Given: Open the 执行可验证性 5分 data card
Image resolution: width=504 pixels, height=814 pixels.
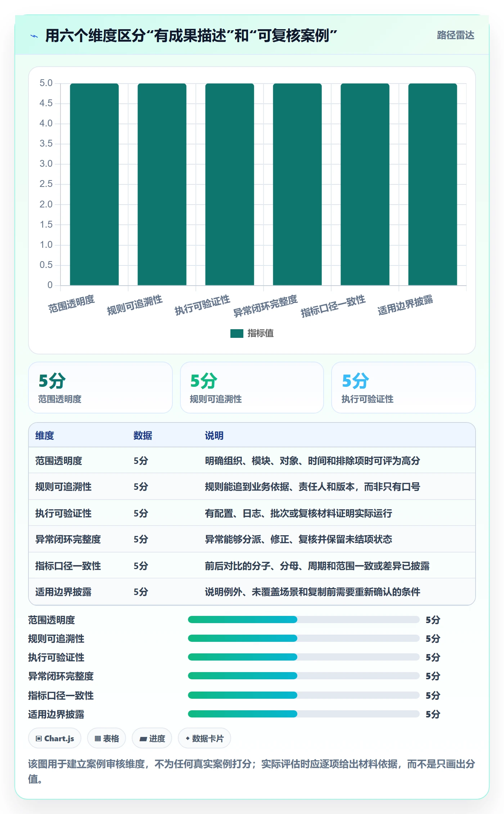Looking at the screenshot, I should coord(404,388).
